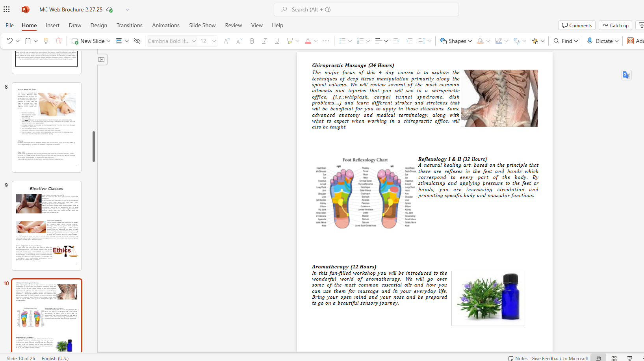Open the Dictate voice typing tool
Image resolution: width=644 pixels, height=361 pixels.
[602, 41]
